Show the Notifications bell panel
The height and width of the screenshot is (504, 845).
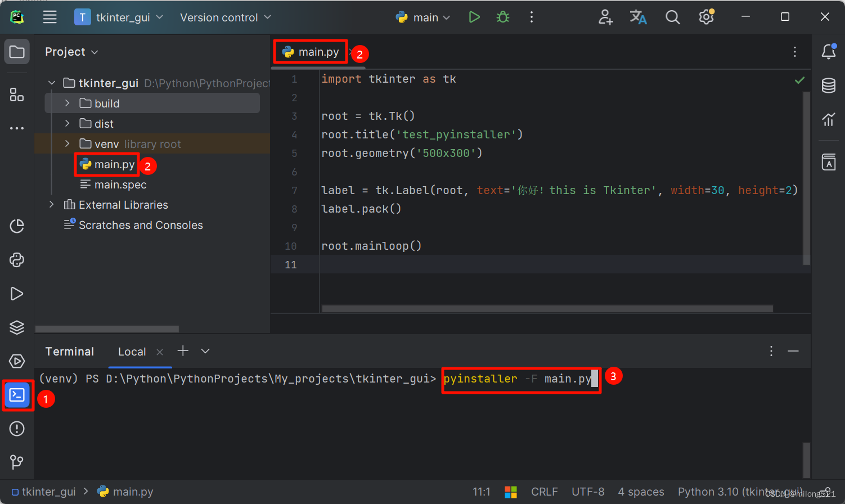pos(828,52)
